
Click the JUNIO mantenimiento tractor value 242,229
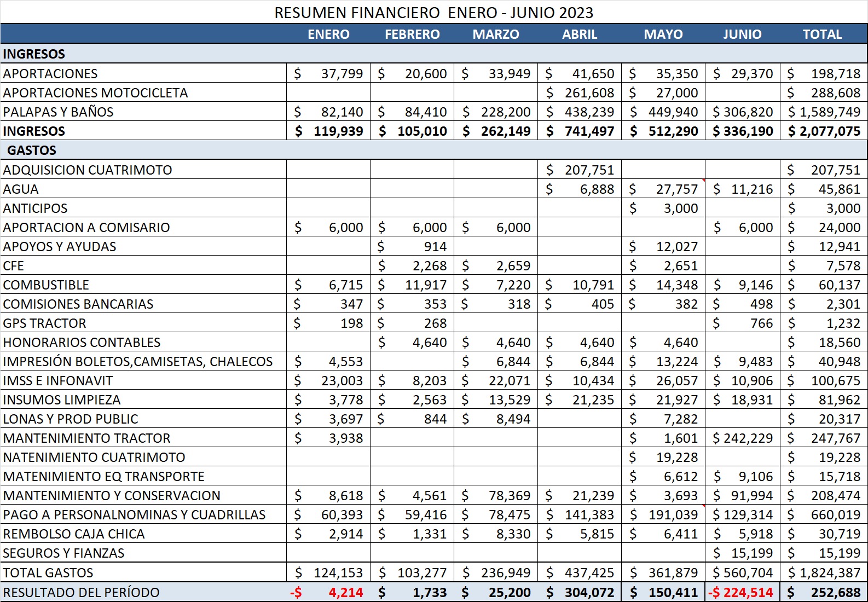pos(748,438)
